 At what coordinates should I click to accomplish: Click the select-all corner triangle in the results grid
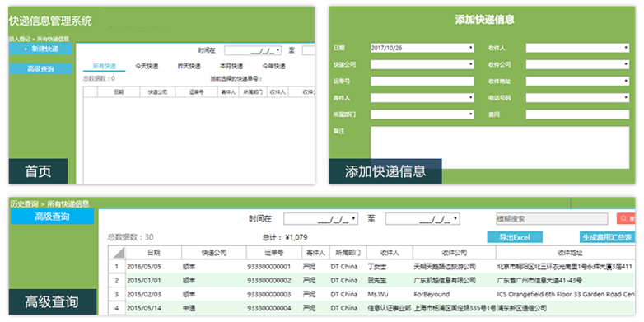pos(117,252)
